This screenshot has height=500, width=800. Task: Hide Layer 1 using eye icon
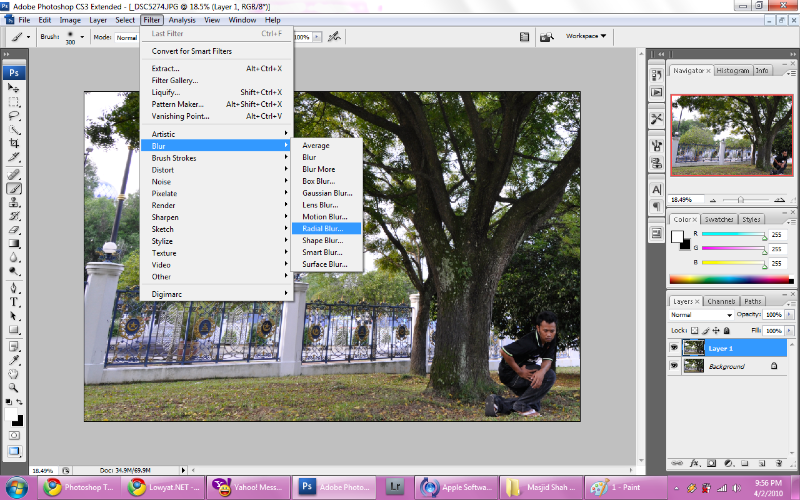[x=673, y=348]
